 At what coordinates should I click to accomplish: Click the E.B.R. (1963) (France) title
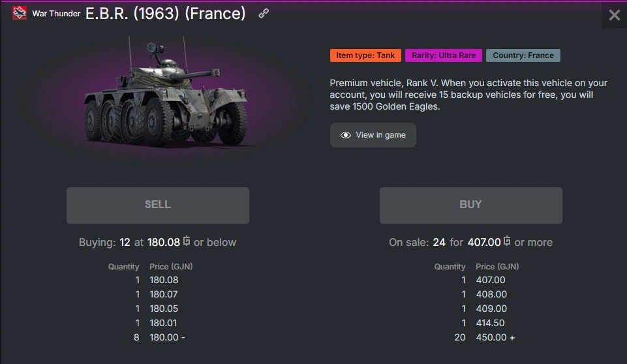pyautogui.click(x=166, y=14)
